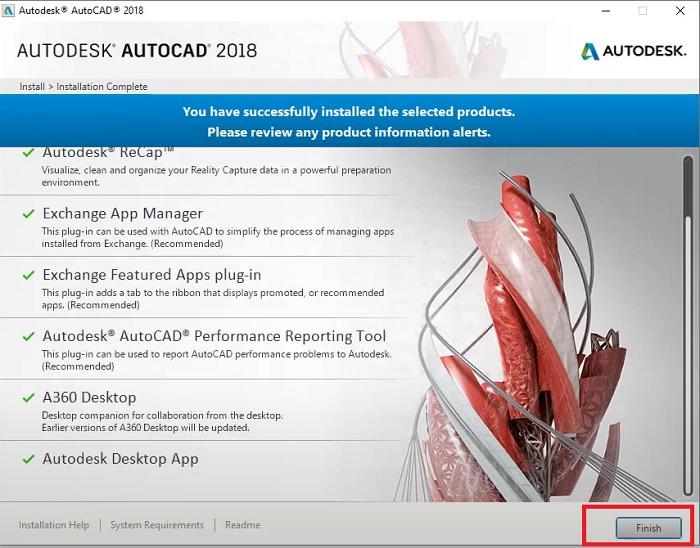
Task: Click the checkmark for Exchange Featured Apps plug-in
Action: [x=28, y=275]
